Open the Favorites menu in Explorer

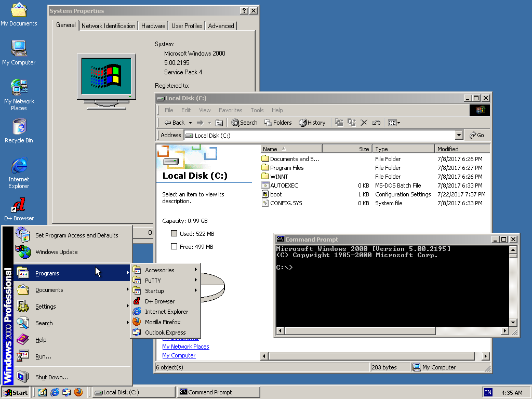tap(230, 110)
